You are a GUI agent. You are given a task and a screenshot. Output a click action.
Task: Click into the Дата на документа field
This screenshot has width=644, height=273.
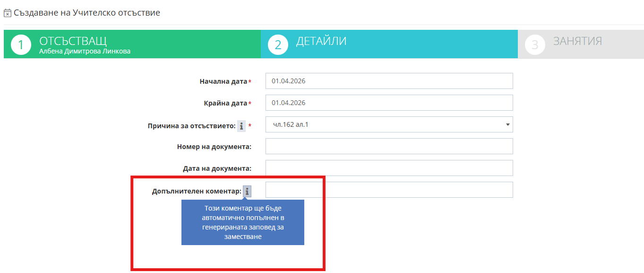point(389,168)
